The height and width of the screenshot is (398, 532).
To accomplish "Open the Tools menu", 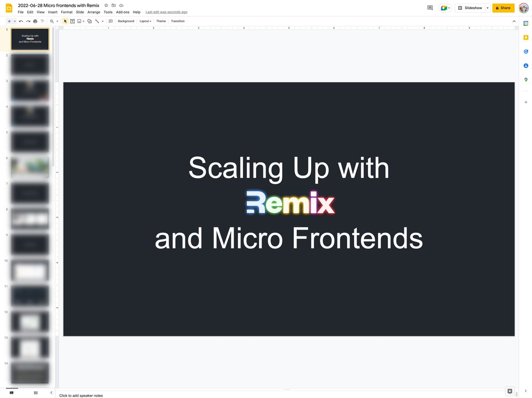I will [x=108, y=12].
